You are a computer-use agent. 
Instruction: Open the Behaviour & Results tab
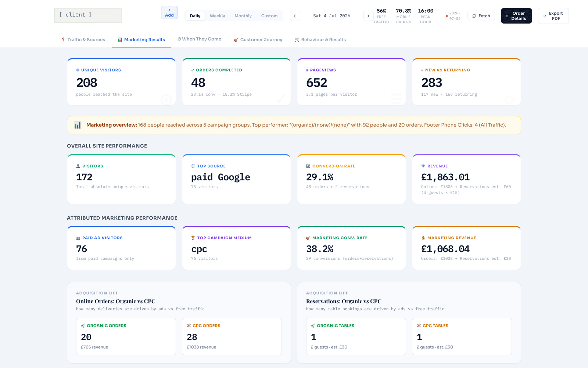(320, 40)
